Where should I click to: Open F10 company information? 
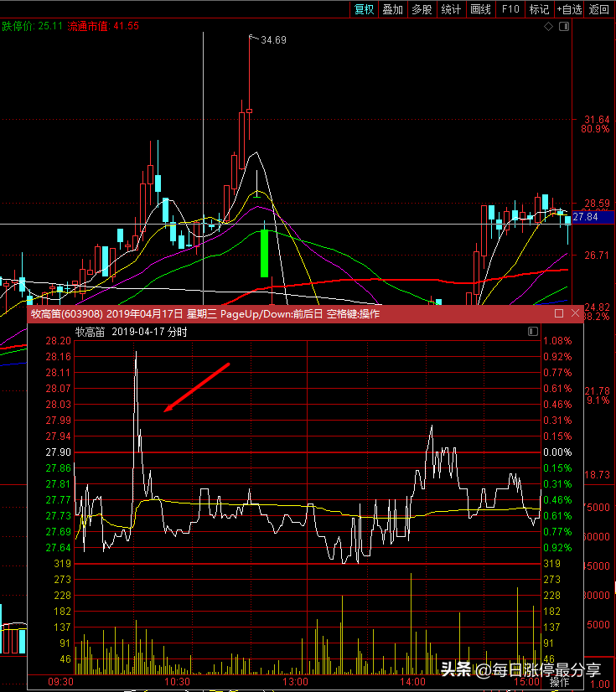coord(510,9)
